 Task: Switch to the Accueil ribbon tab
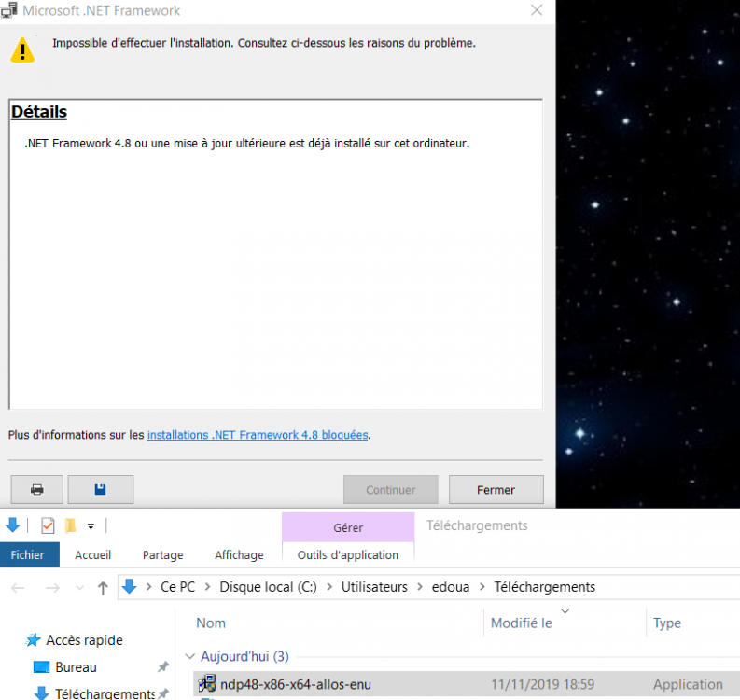point(93,554)
